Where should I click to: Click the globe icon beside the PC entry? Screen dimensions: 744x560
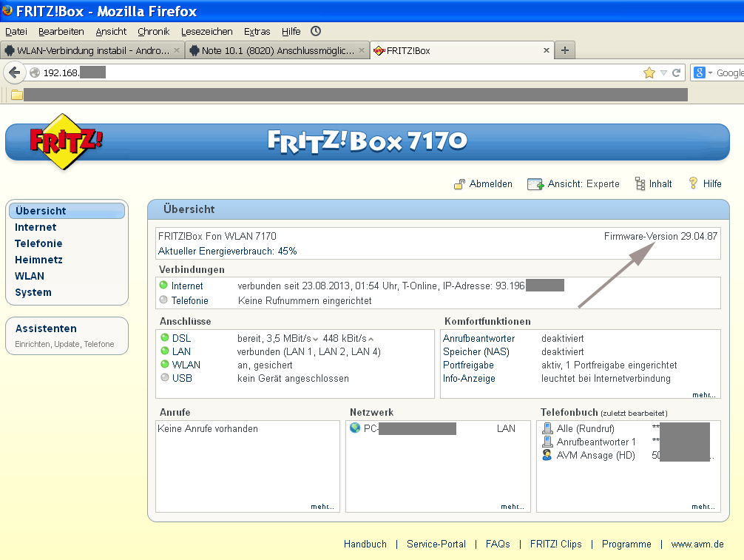pyautogui.click(x=355, y=428)
